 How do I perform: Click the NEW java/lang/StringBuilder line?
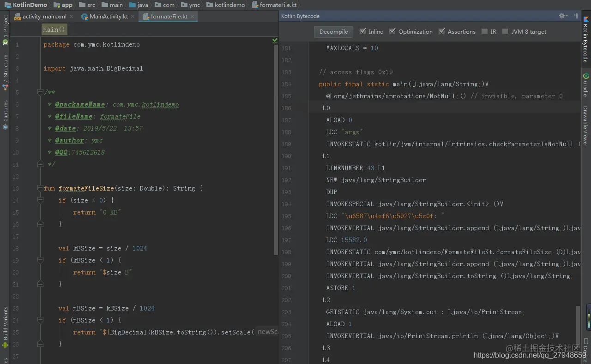click(376, 180)
